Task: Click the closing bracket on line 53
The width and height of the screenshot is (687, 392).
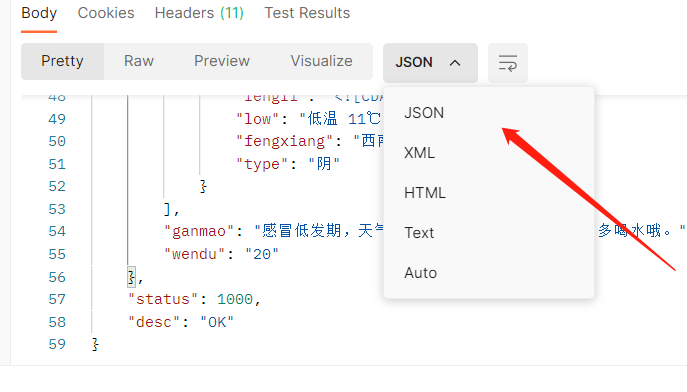Action: [x=167, y=209]
